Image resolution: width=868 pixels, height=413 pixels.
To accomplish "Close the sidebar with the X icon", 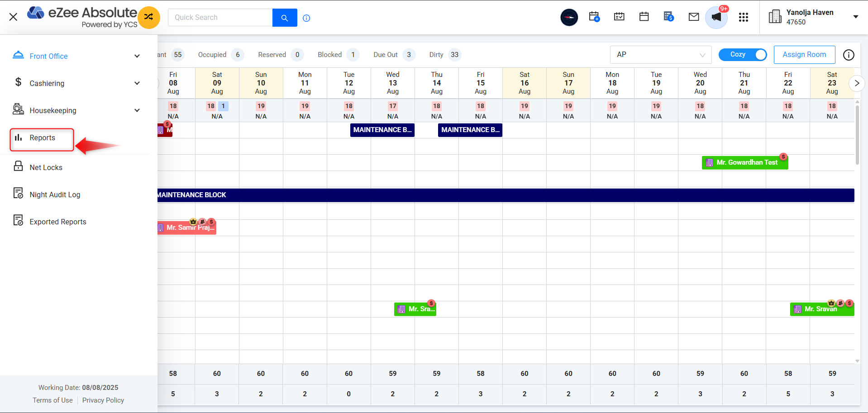I will [x=13, y=17].
